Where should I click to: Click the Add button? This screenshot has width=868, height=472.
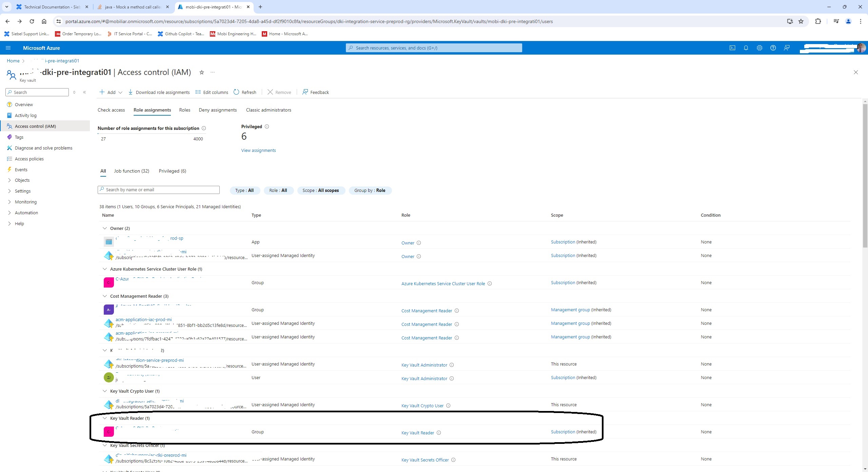pos(111,93)
